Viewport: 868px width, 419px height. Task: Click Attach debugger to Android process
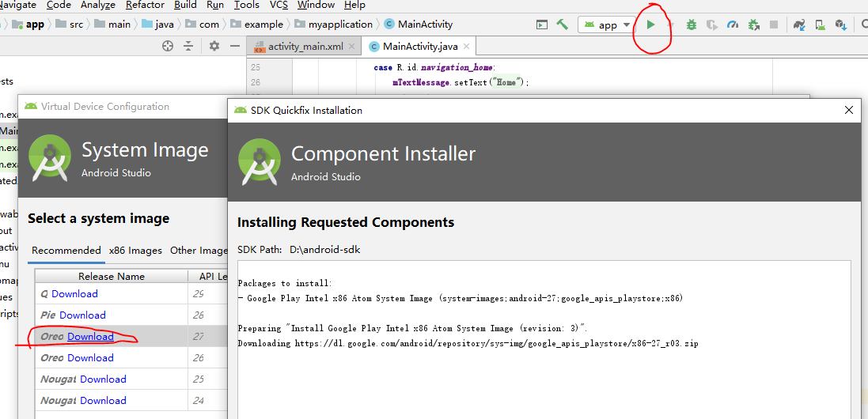click(x=753, y=25)
